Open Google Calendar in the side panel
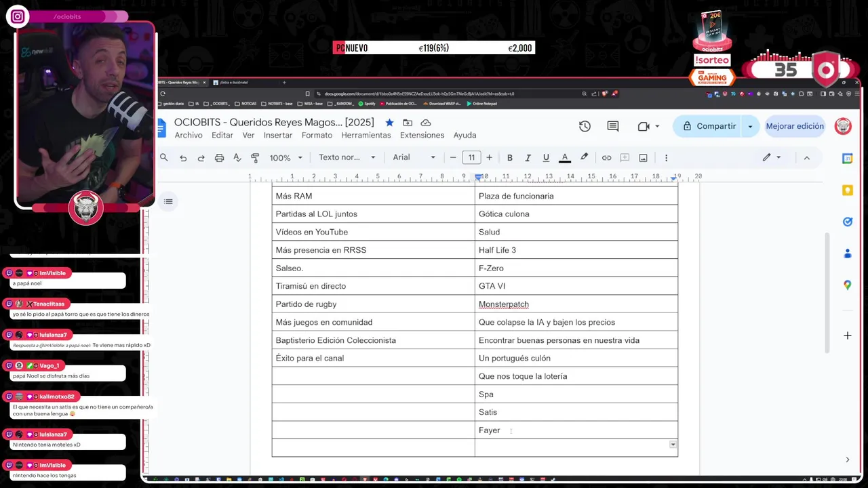 [x=847, y=159]
